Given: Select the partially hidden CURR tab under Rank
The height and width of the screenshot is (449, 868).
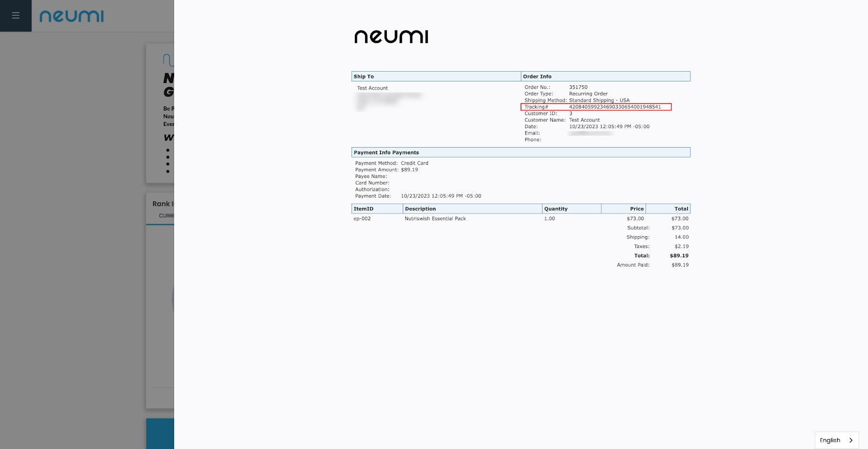Looking at the screenshot, I should click(x=167, y=216).
